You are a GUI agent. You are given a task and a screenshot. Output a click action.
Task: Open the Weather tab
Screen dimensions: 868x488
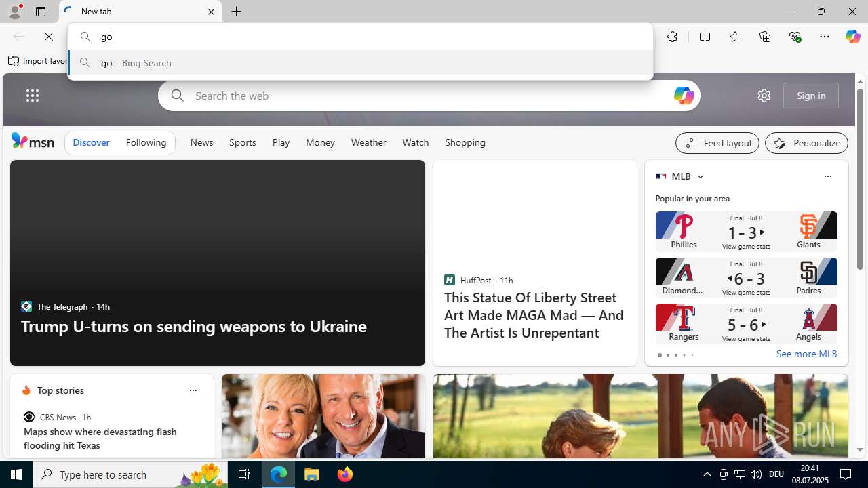coord(369,142)
